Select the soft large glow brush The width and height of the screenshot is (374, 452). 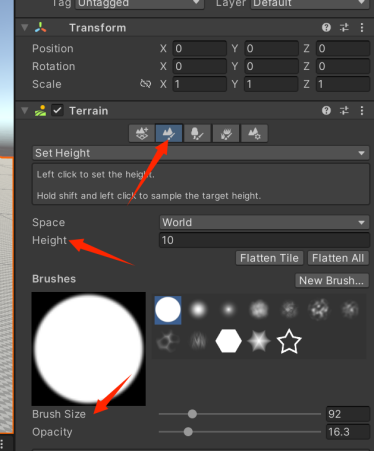coord(198,310)
